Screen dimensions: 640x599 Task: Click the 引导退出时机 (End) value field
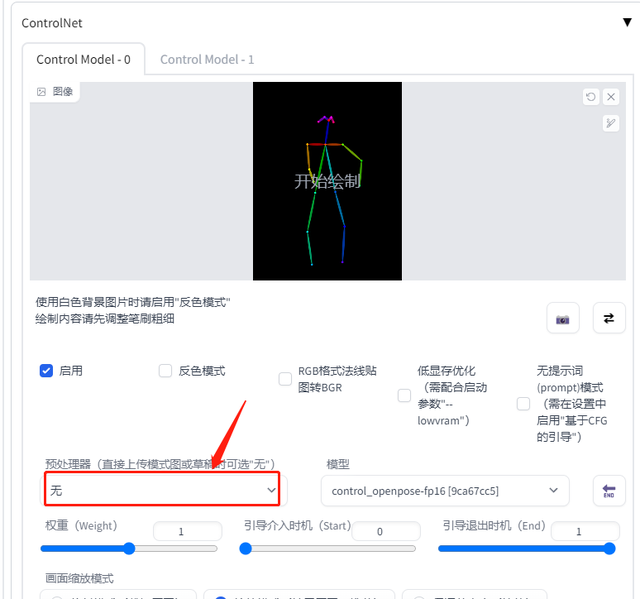click(x=585, y=531)
